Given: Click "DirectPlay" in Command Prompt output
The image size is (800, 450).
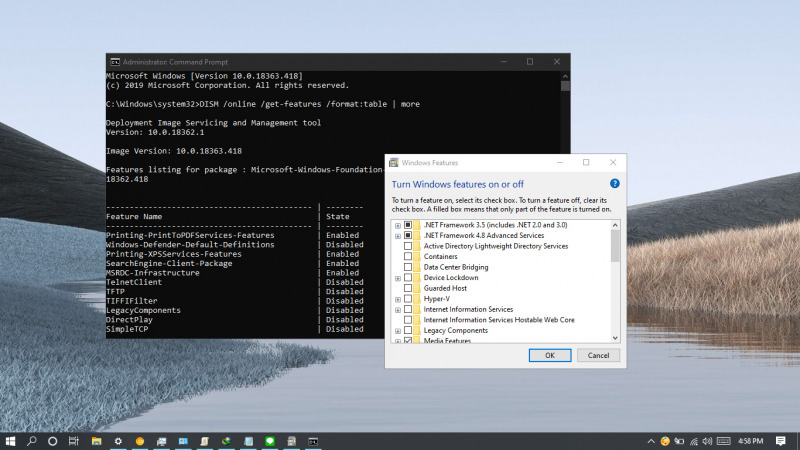Looking at the screenshot, I should tap(129, 320).
